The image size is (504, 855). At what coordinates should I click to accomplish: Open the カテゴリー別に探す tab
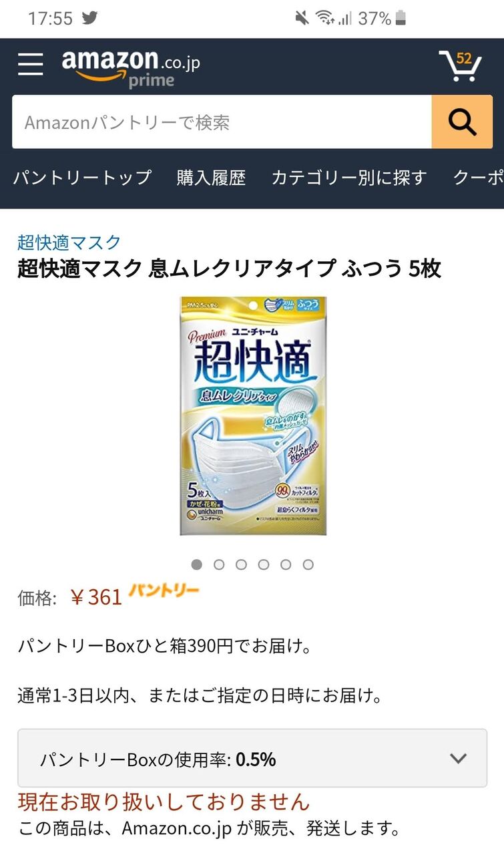[x=348, y=178]
